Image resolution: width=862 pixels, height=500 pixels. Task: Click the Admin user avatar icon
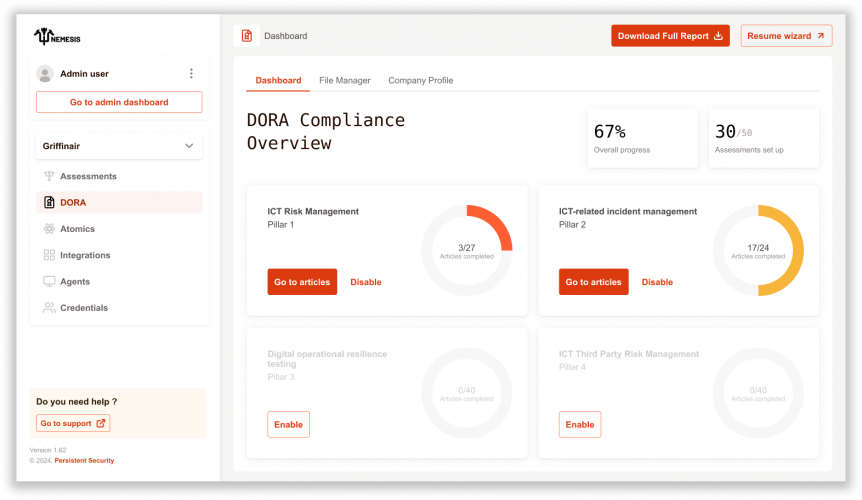pyautogui.click(x=45, y=74)
